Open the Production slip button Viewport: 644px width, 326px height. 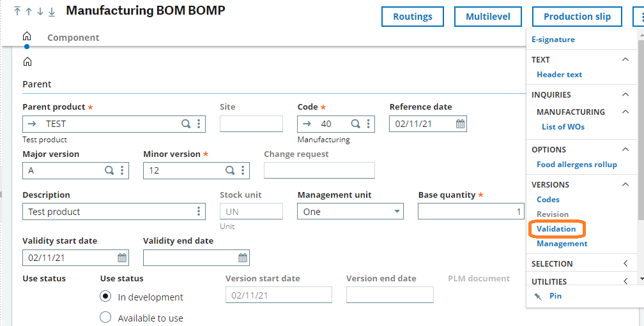tap(577, 17)
